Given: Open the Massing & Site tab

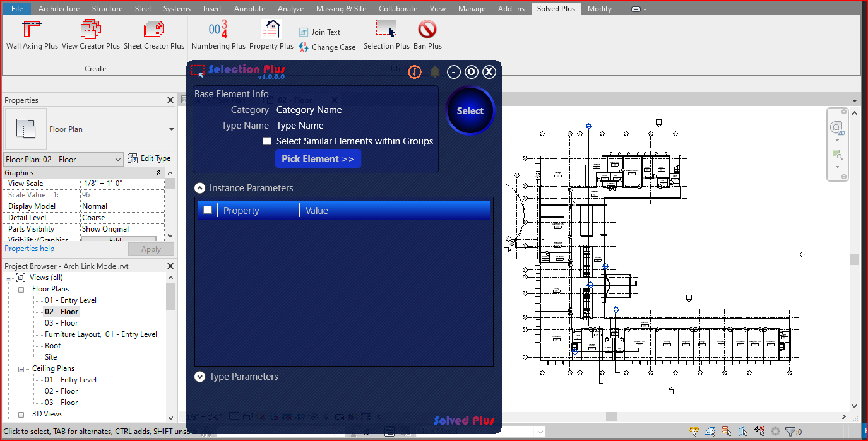Looking at the screenshot, I should pos(342,9).
